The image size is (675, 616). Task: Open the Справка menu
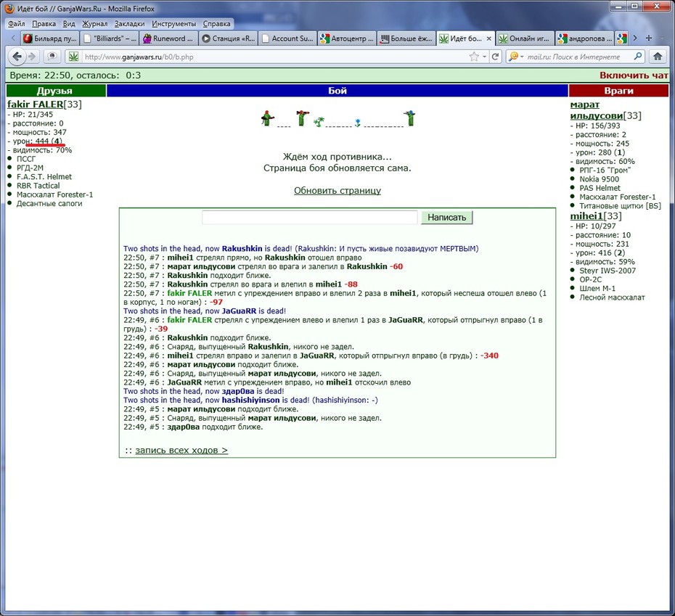click(x=216, y=24)
